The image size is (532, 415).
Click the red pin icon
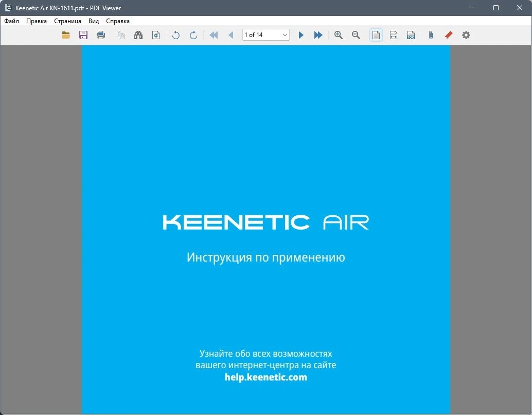click(449, 35)
